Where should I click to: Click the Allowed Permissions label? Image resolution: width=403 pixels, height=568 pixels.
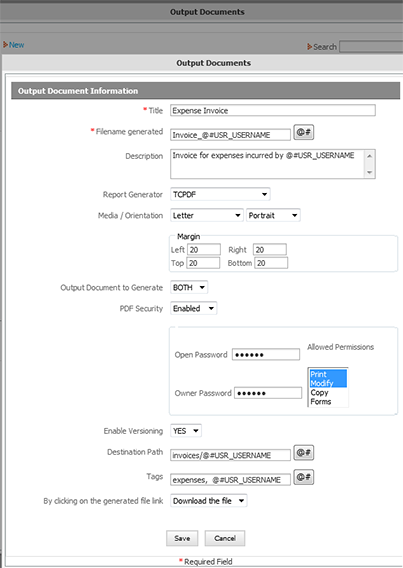pos(340,347)
